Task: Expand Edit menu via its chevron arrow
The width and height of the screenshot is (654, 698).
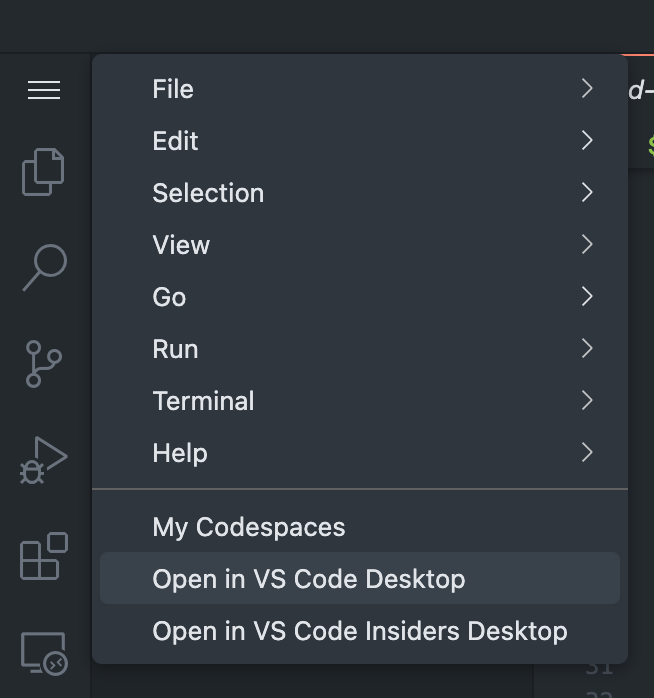Action: pyautogui.click(x=587, y=141)
